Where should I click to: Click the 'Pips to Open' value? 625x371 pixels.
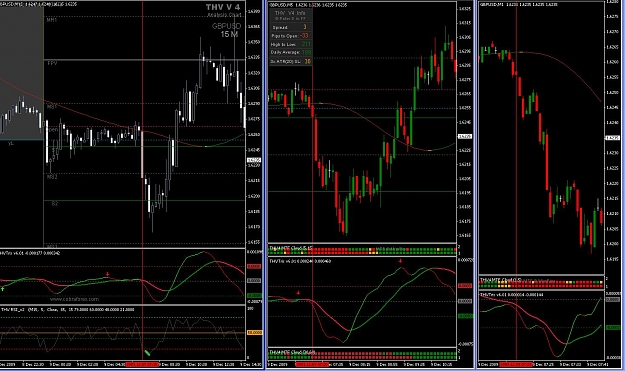[x=304, y=35]
